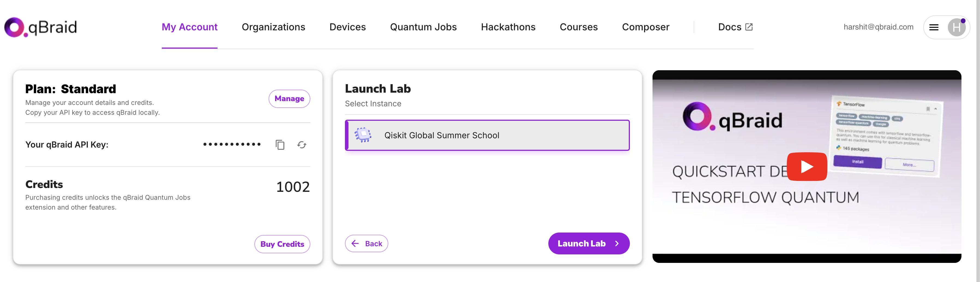980x282 pixels.
Task: Click the Launch Lab button
Action: point(589,243)
